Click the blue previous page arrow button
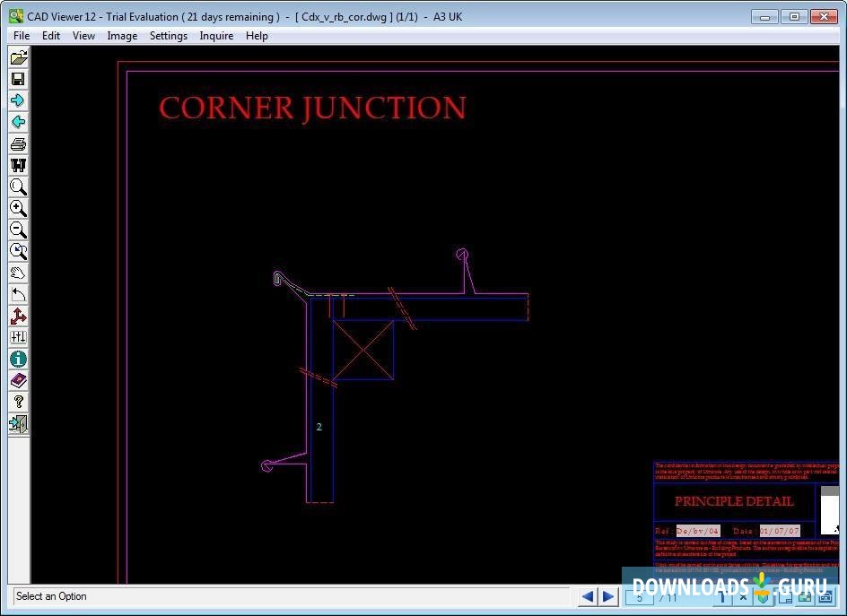This screenshot has width=847, height=616. 588,596
